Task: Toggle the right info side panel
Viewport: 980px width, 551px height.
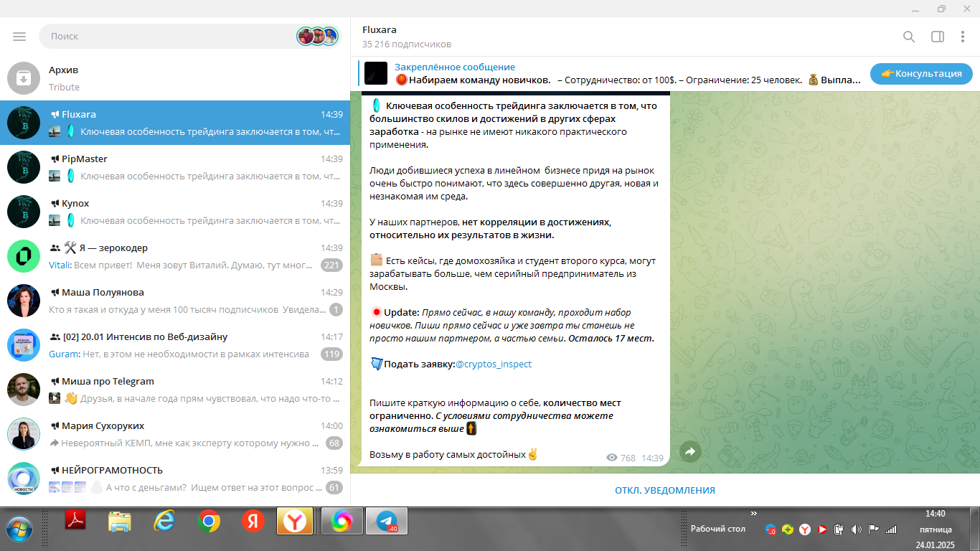Action: (x=937, y=37)
